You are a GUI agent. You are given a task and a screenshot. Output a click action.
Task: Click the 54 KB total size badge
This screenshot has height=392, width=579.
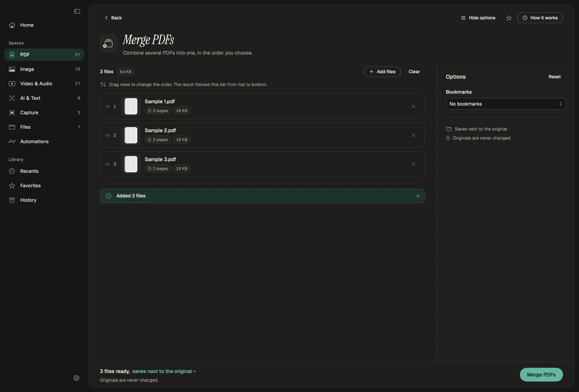[x=126, y=72]
